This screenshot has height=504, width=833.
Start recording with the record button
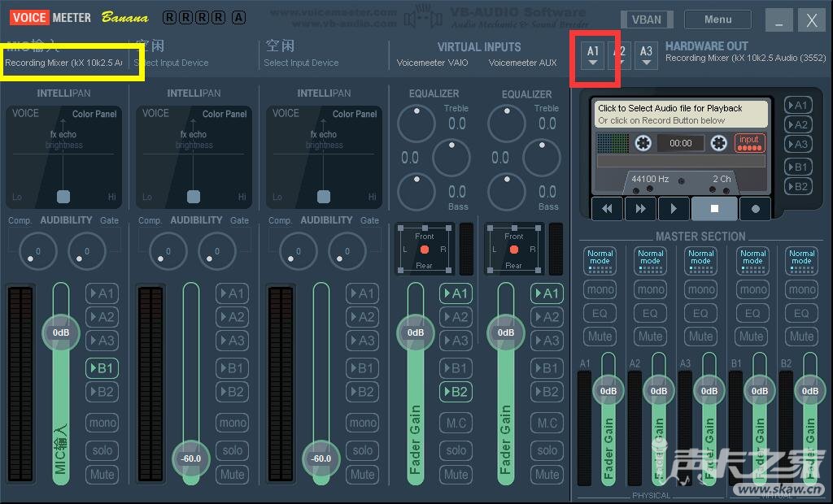pos(756,209)
